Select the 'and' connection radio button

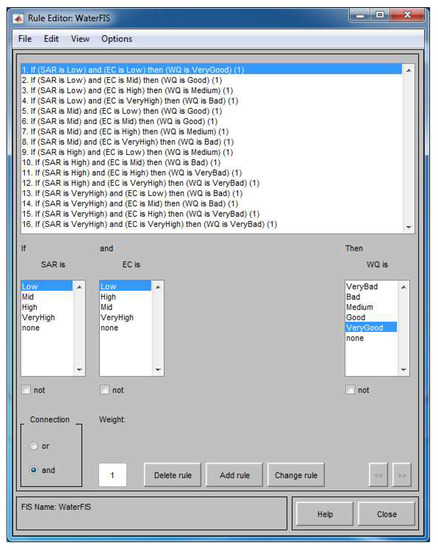coord(34,470)
